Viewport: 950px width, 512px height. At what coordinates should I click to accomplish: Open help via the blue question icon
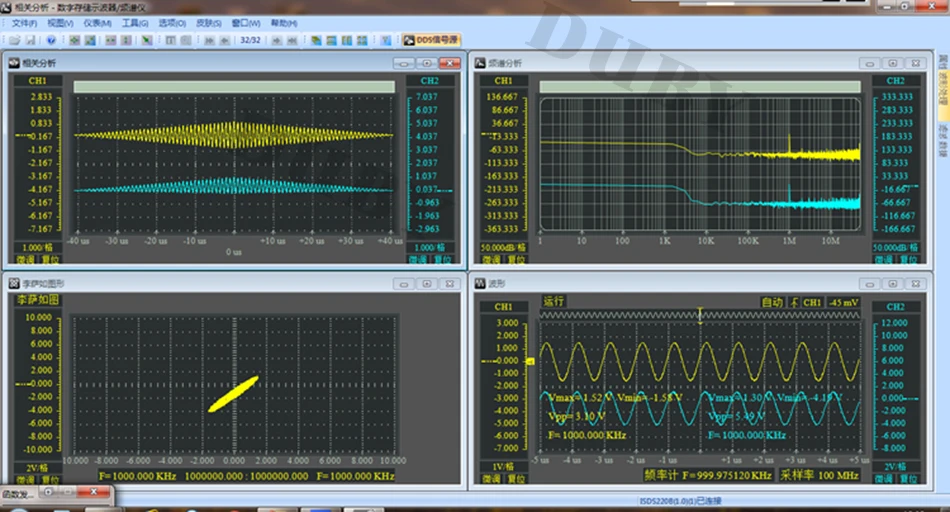coord(51,40)
